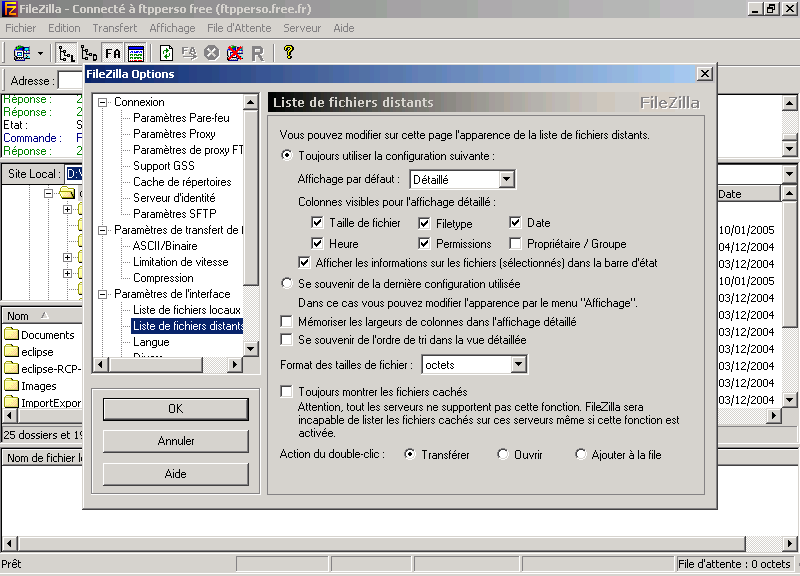Toggle the Heure column checkbox
Viewport: 800px width, 576px height.
pos(317,243)
